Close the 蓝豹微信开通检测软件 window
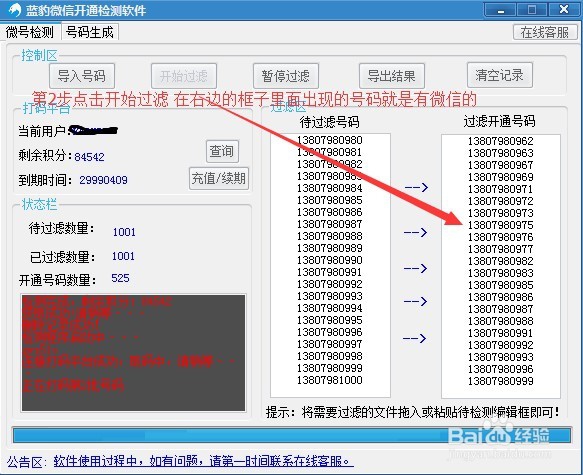Viewport: 583px width, 475px height. 564,10
